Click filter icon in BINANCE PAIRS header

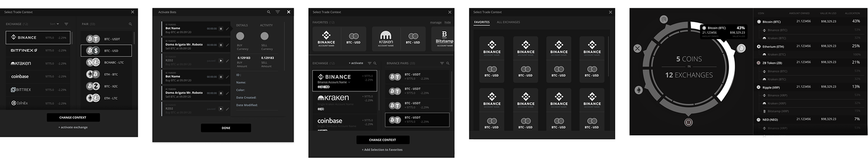point(442,63)
